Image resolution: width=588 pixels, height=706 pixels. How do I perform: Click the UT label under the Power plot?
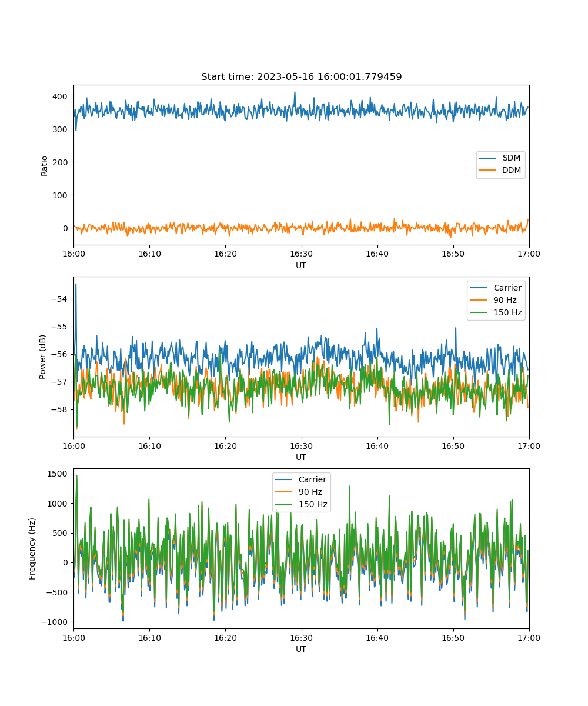tap(301, 457)
